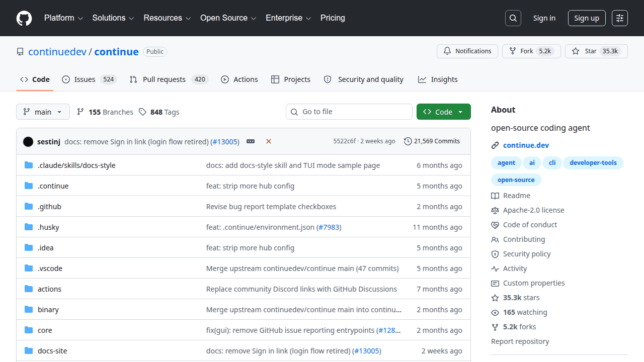
Task: Click the Go to file search field
Action: click(349, 112)
